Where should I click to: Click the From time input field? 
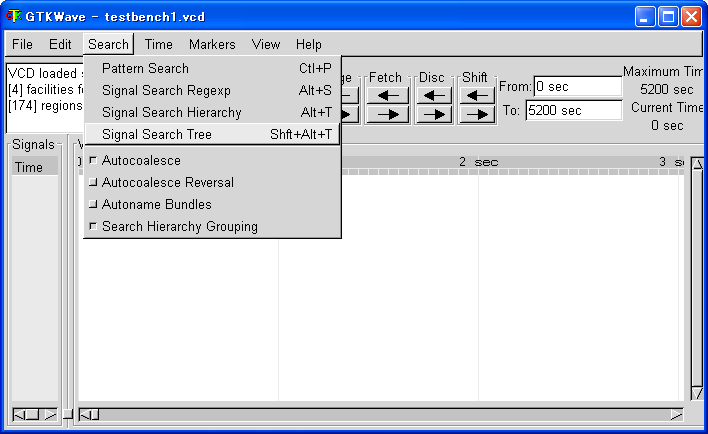pyautogui.click(x=578, y=86)
